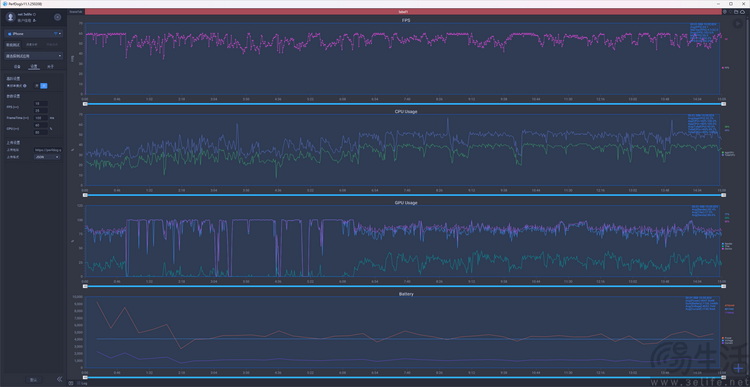Viewport: 750px width, 387px height.
Task: Click the CPU Usage chart title
Action: [x=405, y=111]
